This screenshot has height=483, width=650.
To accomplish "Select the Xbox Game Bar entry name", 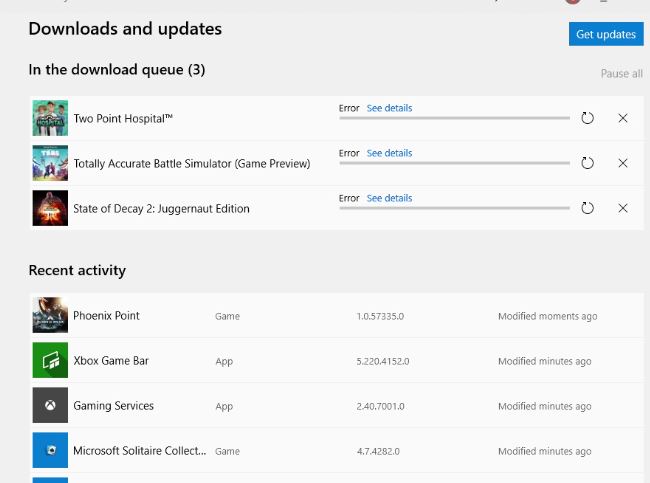I will [111, 361].
